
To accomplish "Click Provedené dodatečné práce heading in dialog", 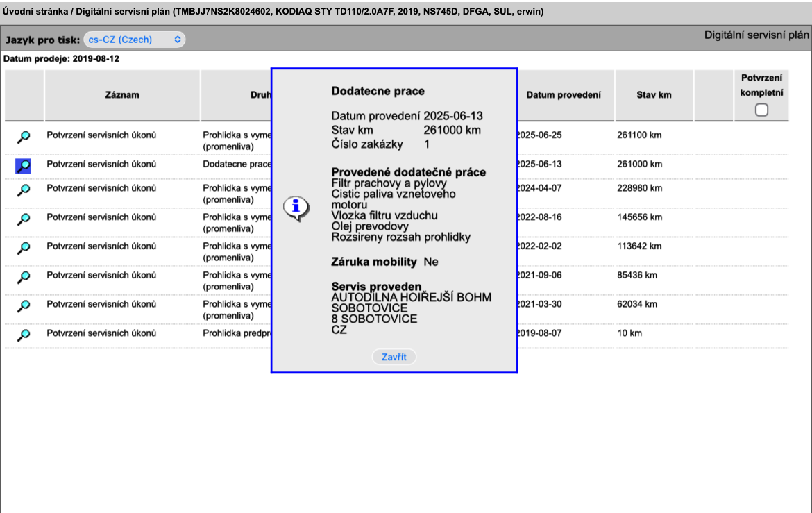I will (409, 172).
